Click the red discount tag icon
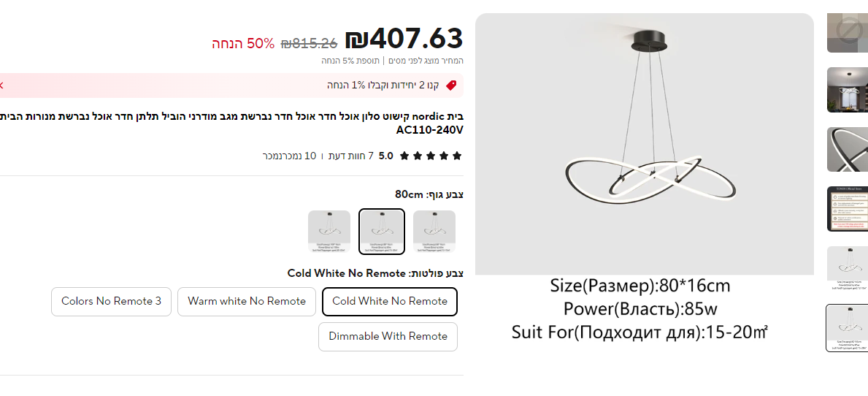 tap(451, 85)
